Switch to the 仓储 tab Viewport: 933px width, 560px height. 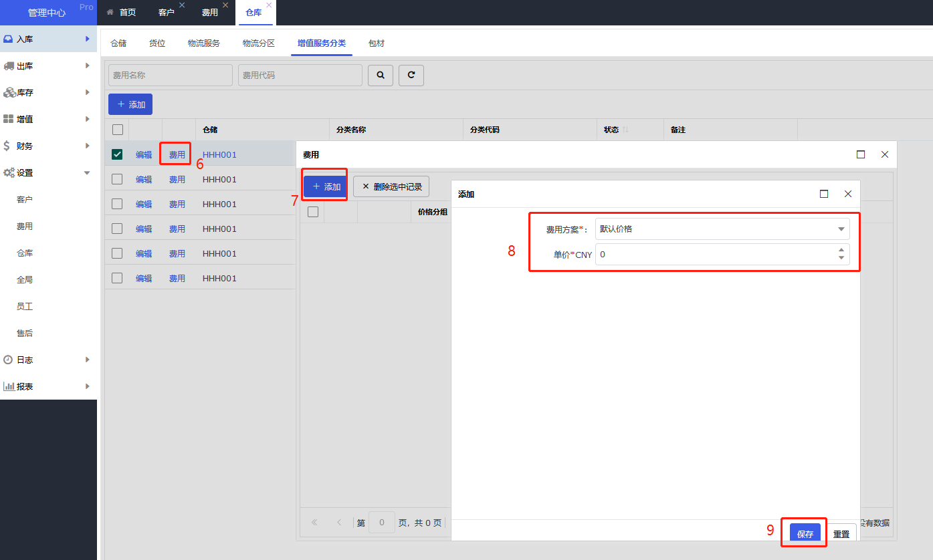(118, 43)
